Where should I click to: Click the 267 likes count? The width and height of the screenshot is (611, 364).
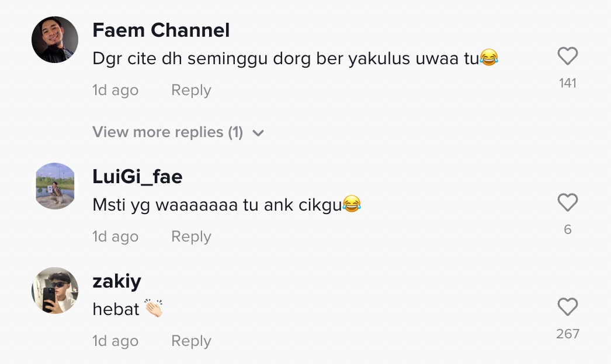pyautogui.click(x=567, y=334)
